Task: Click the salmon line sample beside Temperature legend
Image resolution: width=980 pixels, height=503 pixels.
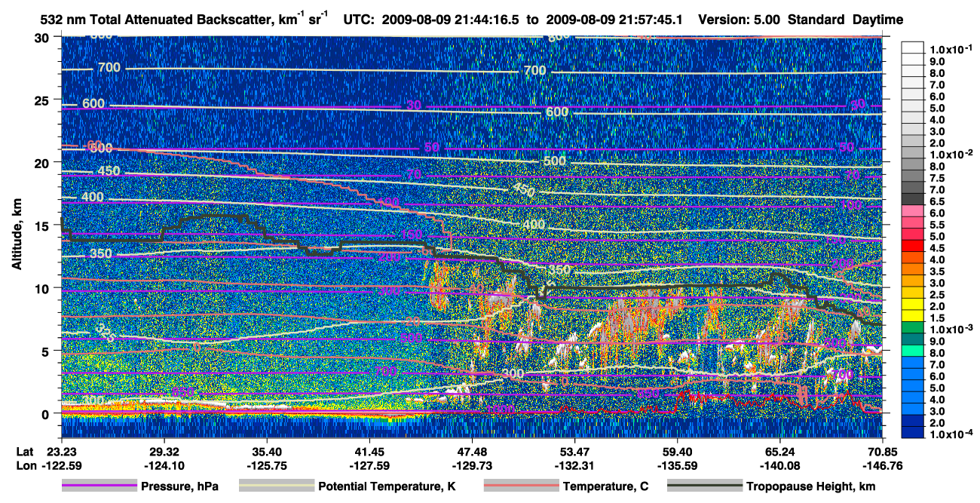Action: coord(521,486)
